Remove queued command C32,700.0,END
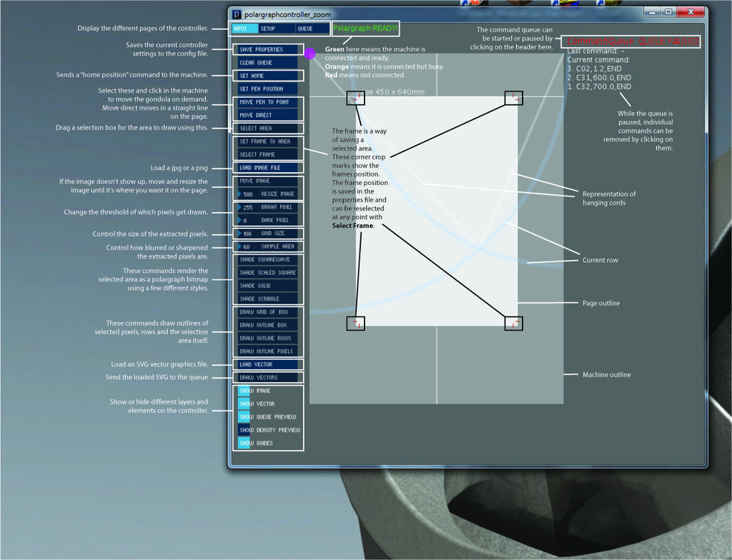The image size is (732, 560). pos(599,86)
